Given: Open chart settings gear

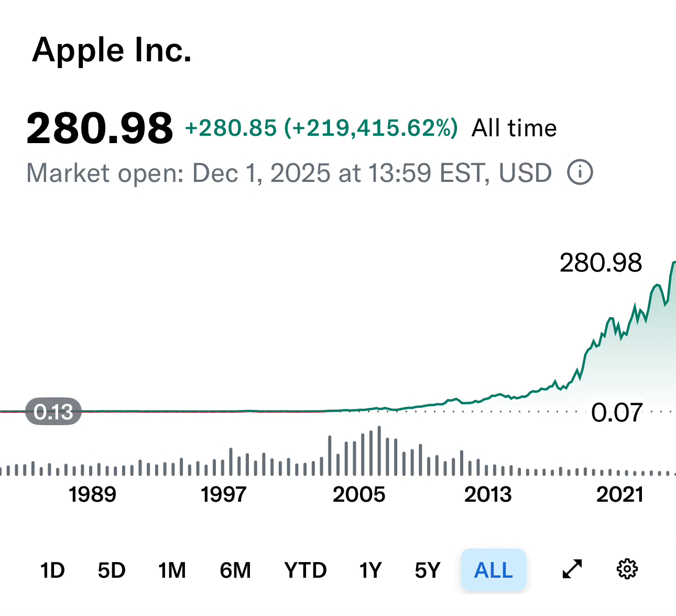Looking at the screenshot, I should point(627,569).
